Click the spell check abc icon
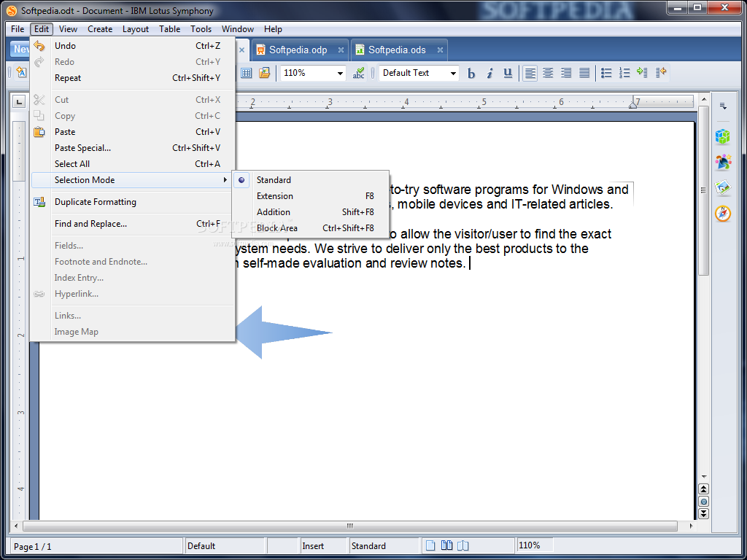747x560 pixels. 359,73
